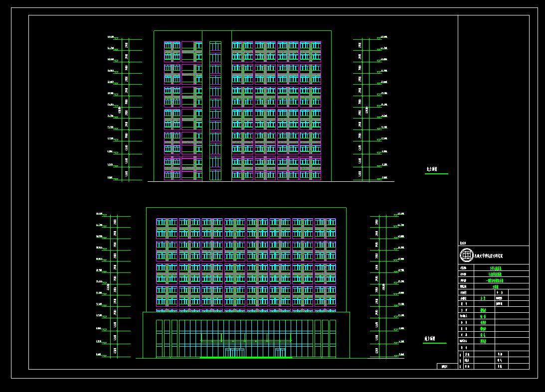
Task: Pick the right entrance door of the lower elevation
Action: tap(280, 353)
